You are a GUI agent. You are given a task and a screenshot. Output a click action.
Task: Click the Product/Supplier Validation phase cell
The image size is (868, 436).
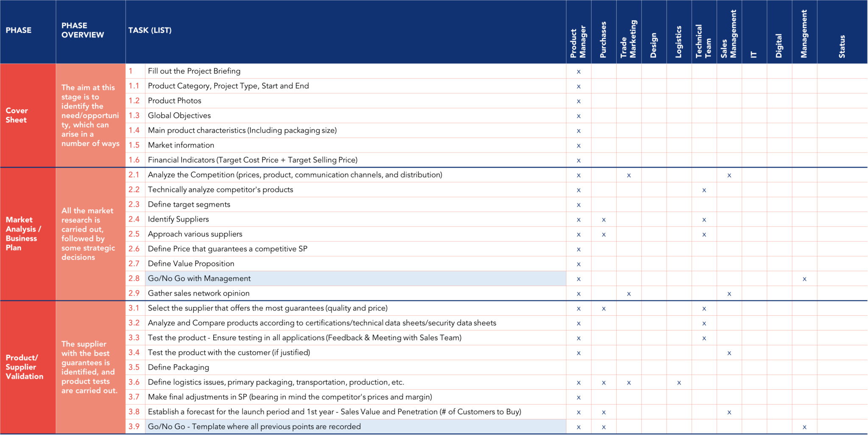point(28,367)
